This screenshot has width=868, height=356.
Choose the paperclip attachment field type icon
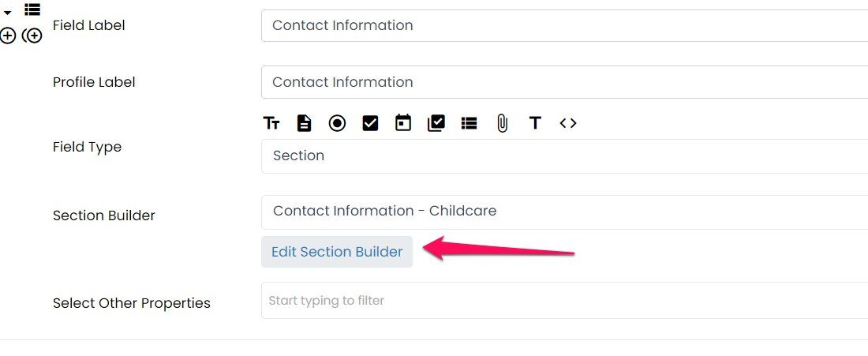[502, 123]
